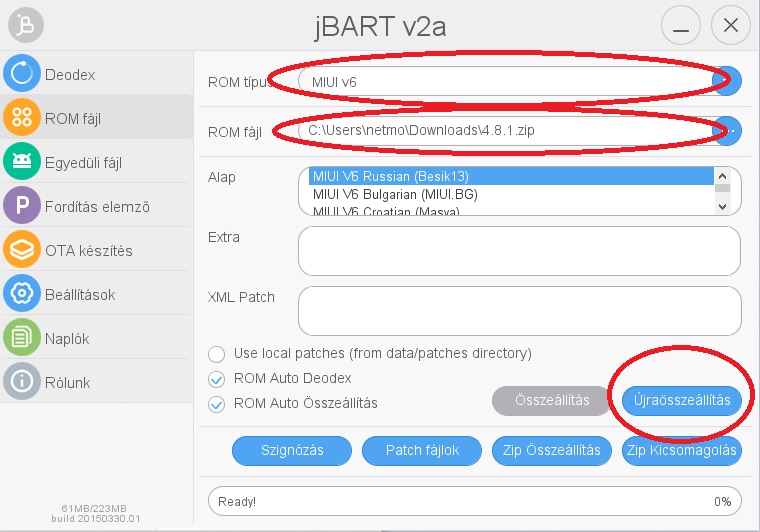The image size is (760, 532).
Task: Click the purple Fordítás elemző icon
Action: [x=21, y=206]
